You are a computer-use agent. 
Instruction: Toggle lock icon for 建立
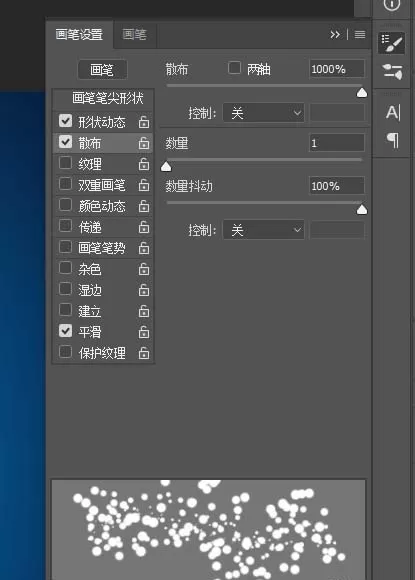(x=144, y=311)
